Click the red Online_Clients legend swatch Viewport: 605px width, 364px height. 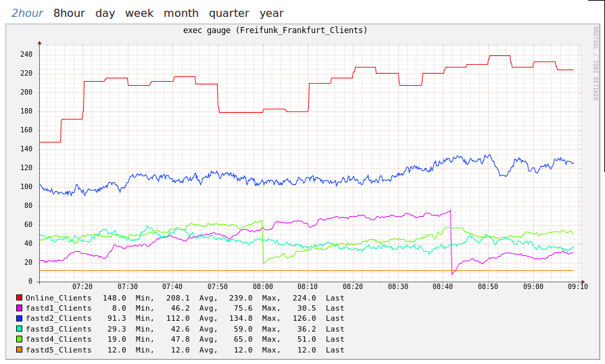tap(19, 298)
